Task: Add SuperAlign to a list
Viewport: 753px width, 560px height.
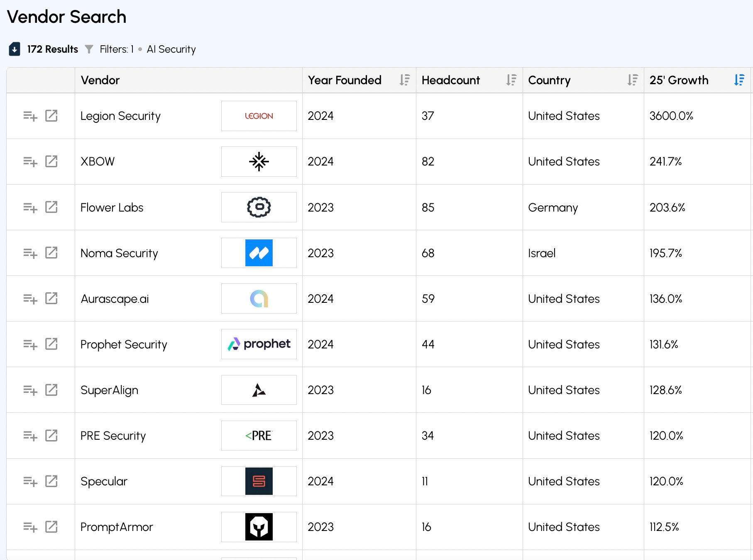Action: coord(30,390)
